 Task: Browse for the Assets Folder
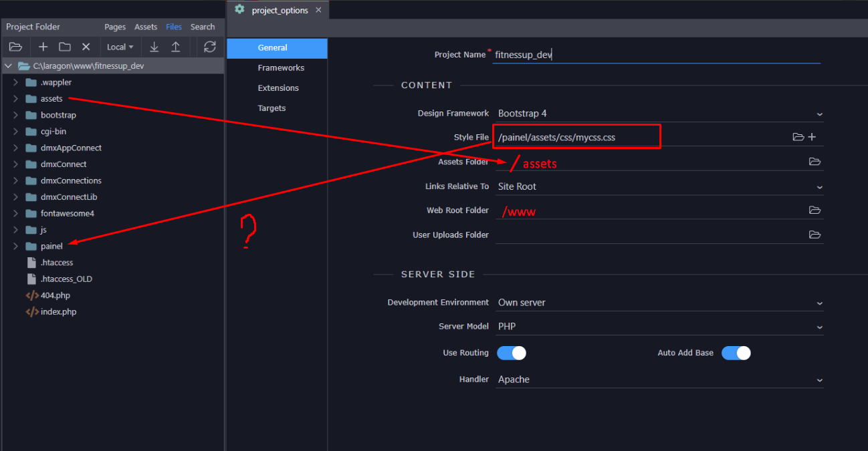(x=815, y=162)
